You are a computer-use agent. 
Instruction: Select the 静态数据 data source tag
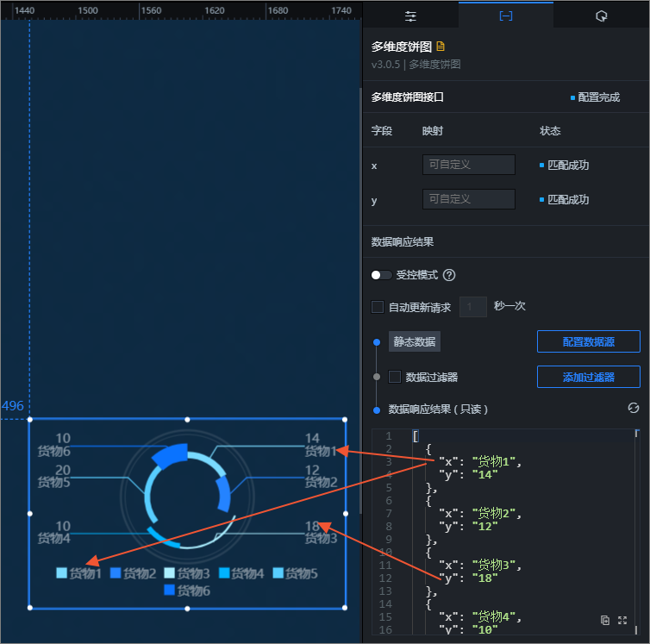(x=414, y=341)
